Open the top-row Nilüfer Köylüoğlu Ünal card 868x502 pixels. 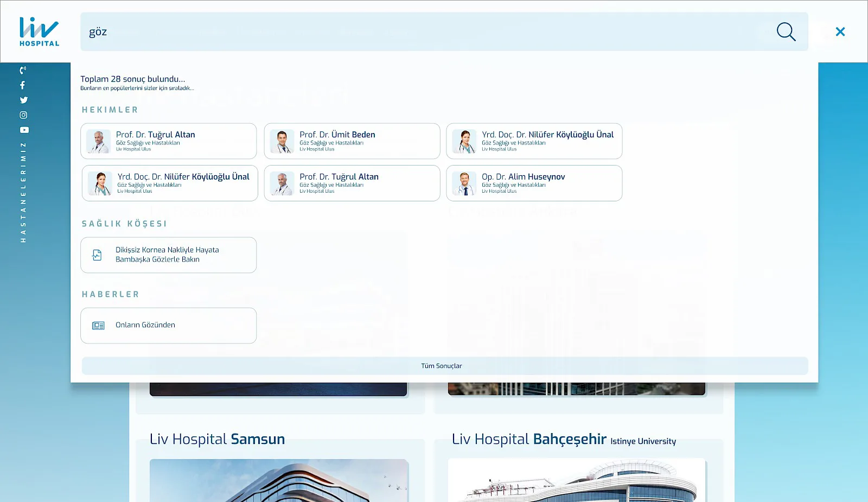(534, 141)
